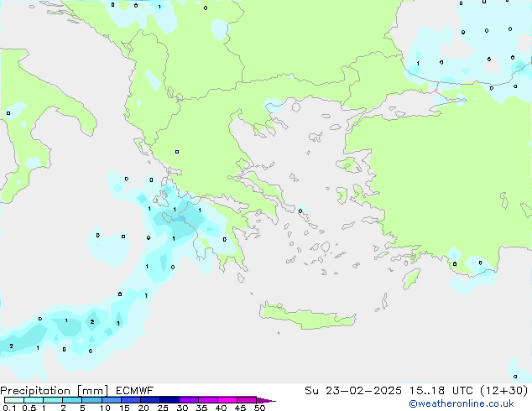This screenshot has width=532, height=411.
Task: Pick the 10–15 mm blue legend swatch
Action: point(112,400)
